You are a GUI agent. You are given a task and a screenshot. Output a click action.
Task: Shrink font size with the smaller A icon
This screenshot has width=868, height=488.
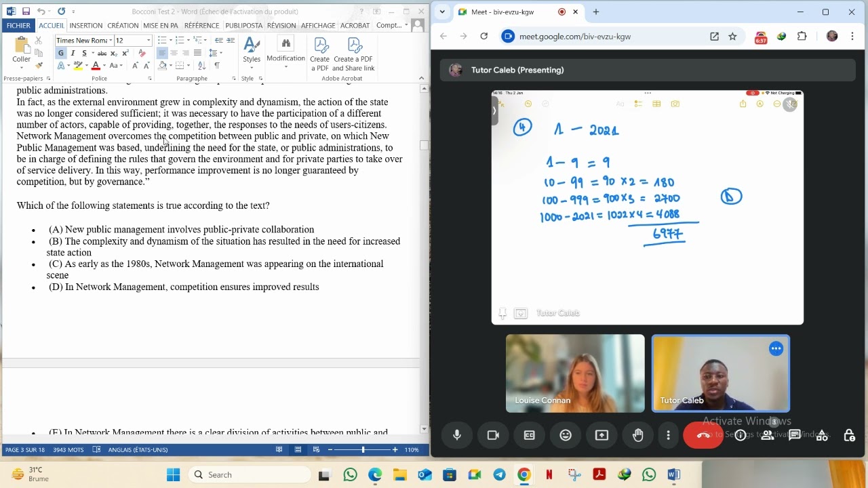point(146,66)
